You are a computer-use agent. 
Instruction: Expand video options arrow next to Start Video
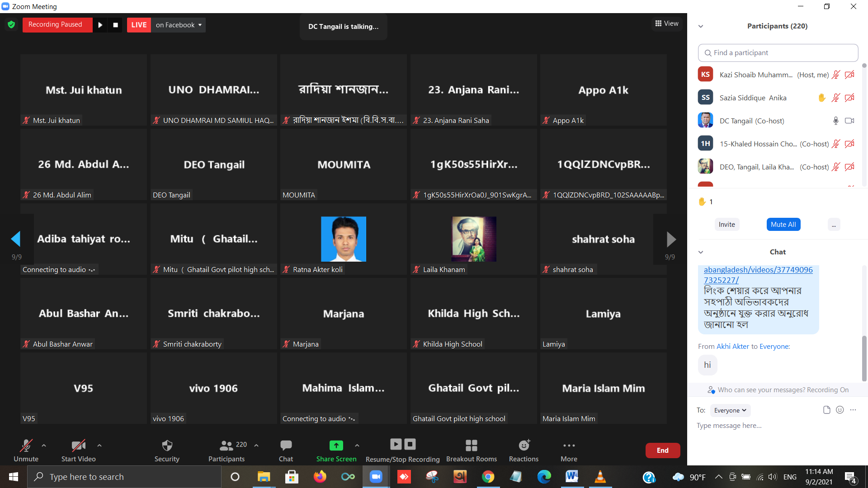[99, 446]
